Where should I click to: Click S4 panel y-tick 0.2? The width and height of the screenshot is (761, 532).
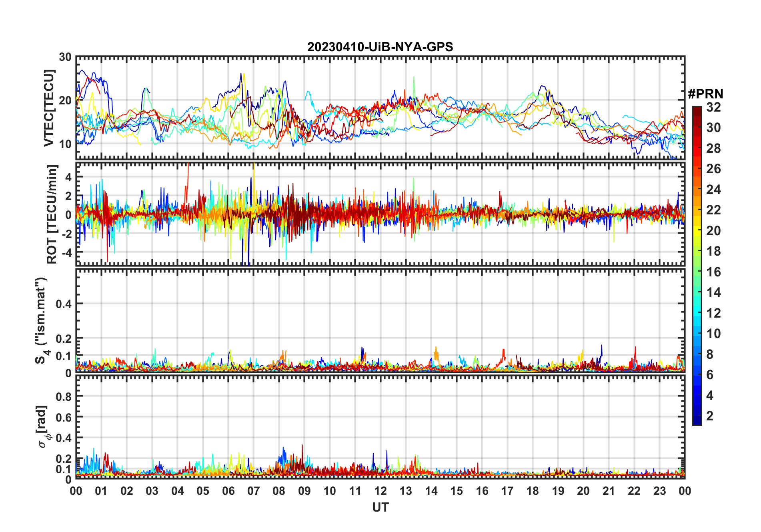[64, 339]
